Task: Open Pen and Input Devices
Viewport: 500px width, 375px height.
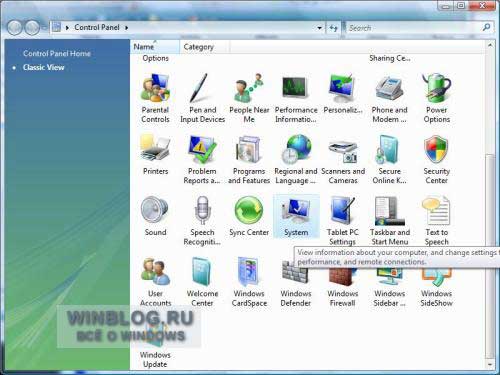Action: point(202,88)
